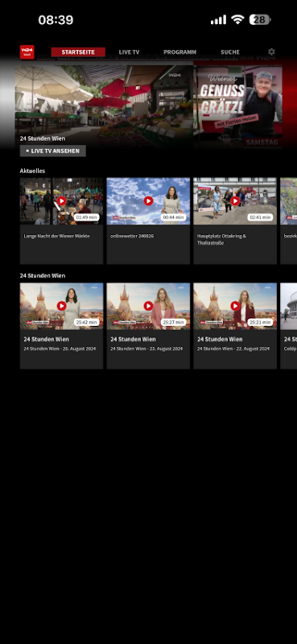Screen dimensions: 297x644
Task: Open the Suche tab
Action: click(230, 52)
